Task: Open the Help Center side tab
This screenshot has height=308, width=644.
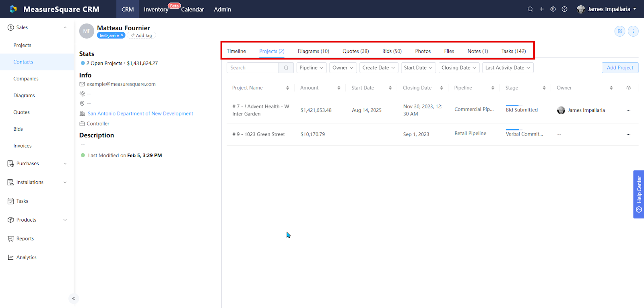Action: [x=639, y=194]
